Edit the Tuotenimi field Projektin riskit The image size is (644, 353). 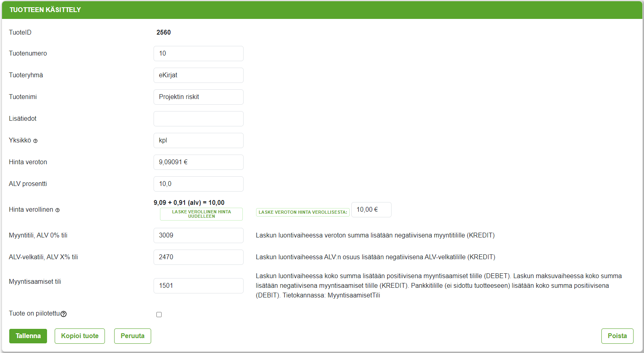pyautogui.click(x=199, y=97)
